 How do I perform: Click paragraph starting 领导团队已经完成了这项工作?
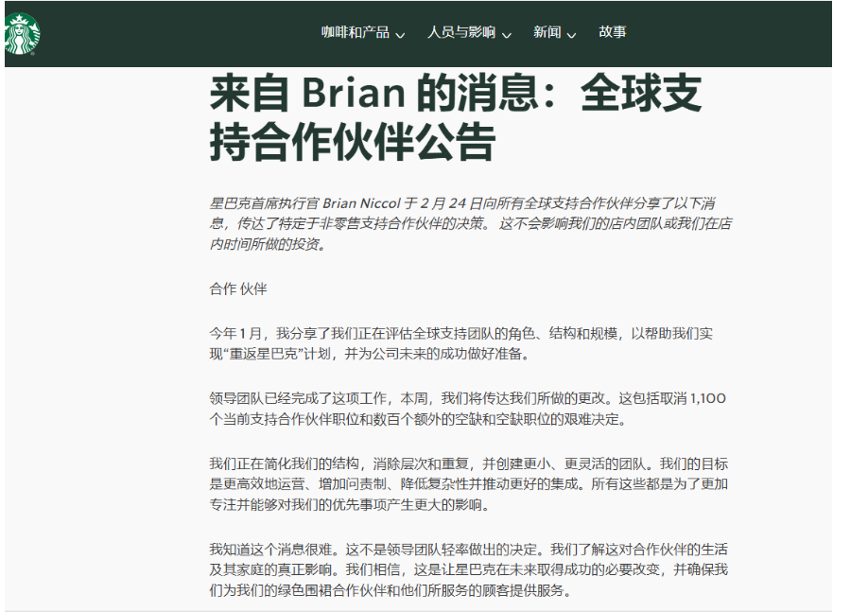coord(468,409)
